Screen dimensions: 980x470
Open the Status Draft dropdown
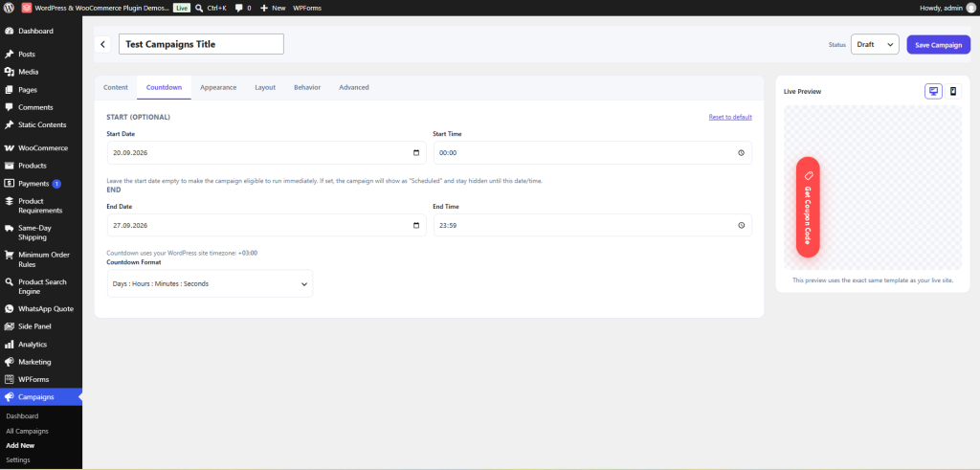875,44
